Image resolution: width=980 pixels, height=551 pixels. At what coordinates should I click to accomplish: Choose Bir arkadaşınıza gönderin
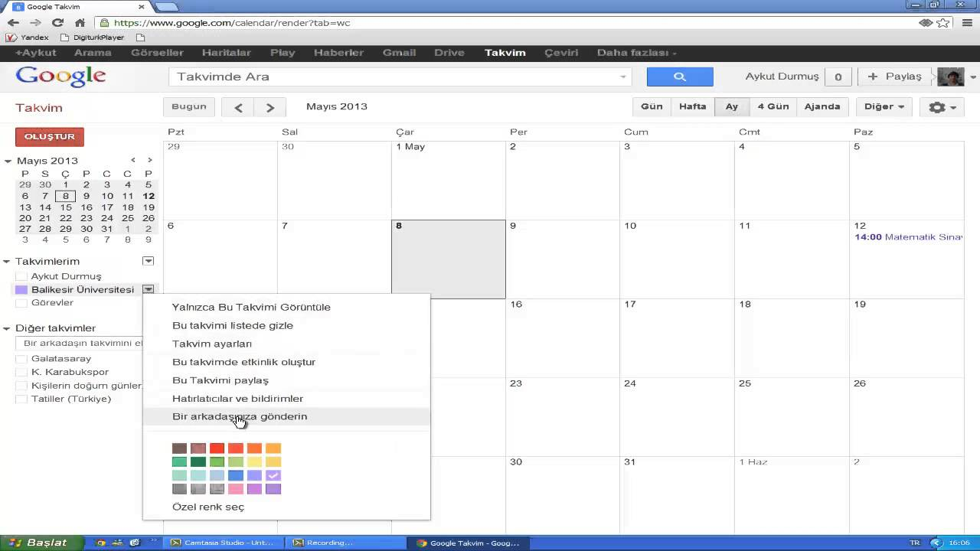click(x=286, y=417)
